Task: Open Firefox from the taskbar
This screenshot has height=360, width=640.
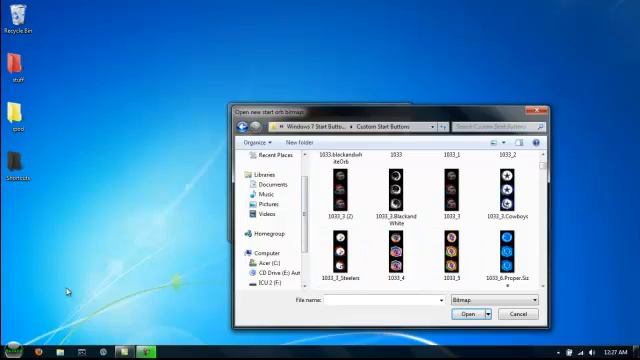Action: point(39,352)
